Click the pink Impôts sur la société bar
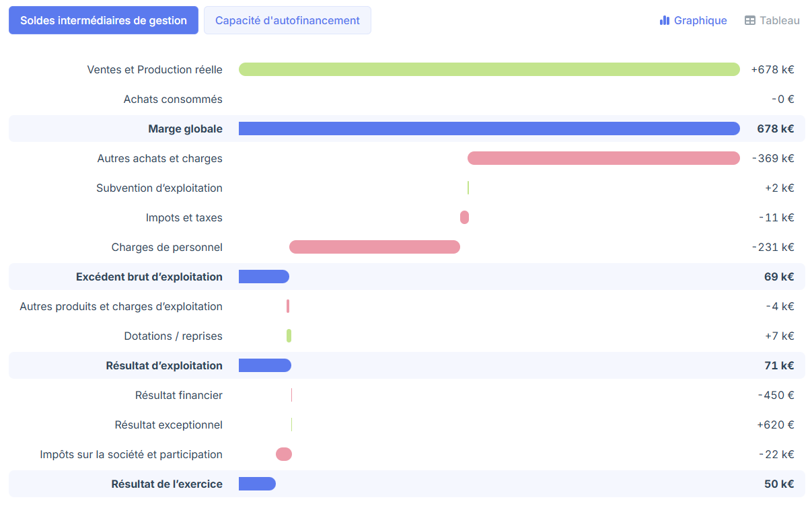 coord(284,454)
